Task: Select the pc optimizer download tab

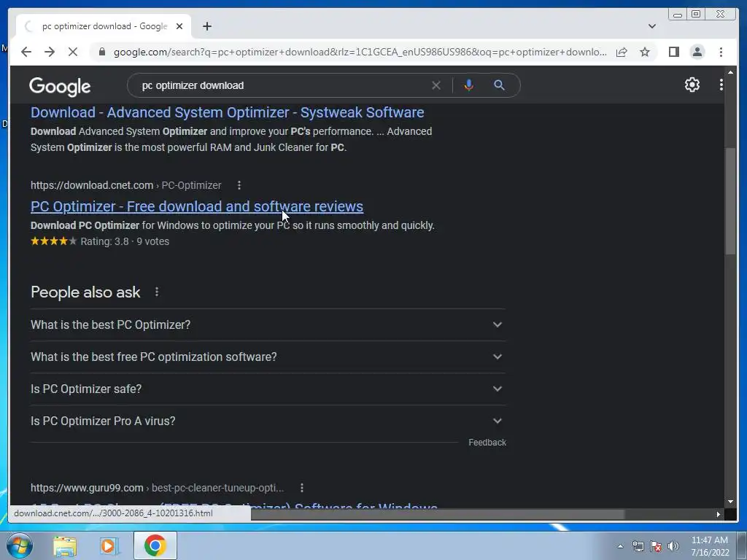Action: click(104, 26)
